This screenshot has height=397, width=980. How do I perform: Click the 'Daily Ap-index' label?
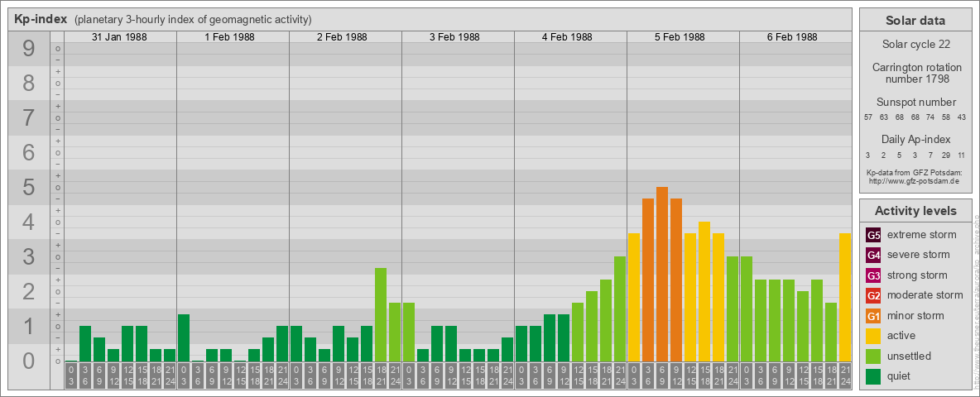click(x=915, y=139)
